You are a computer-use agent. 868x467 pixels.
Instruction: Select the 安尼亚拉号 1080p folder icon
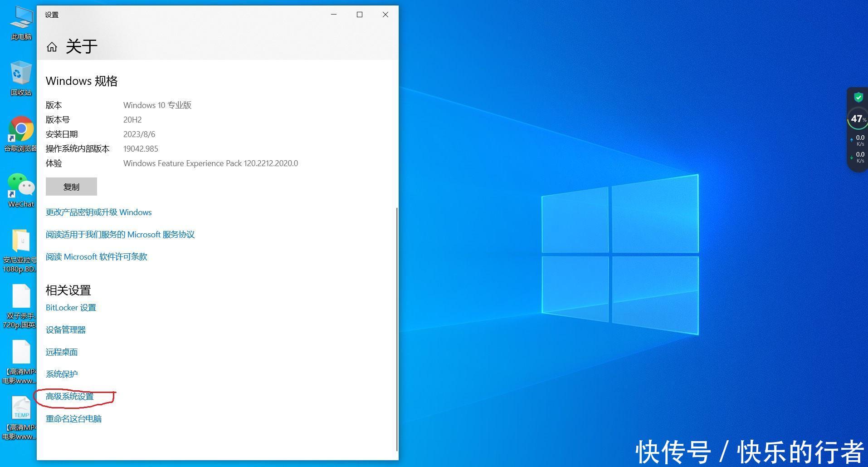tap(20, 251)
